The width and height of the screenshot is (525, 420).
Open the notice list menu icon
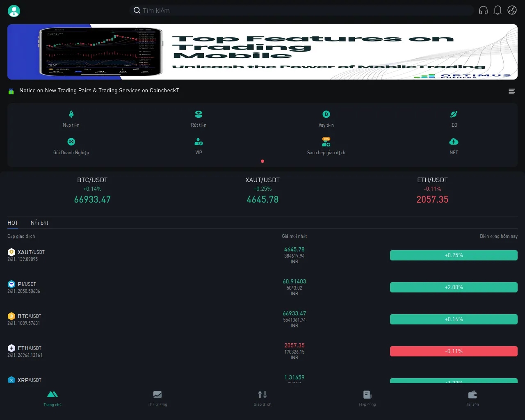pyautogui.click(x=512, y=91)
